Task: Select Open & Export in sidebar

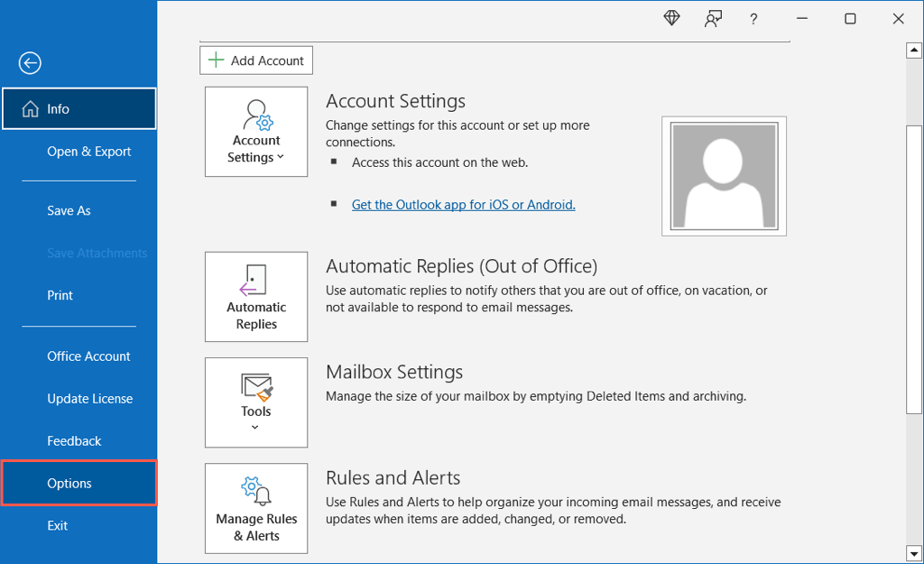Action: pyautogui.click(x=89, y=152)
